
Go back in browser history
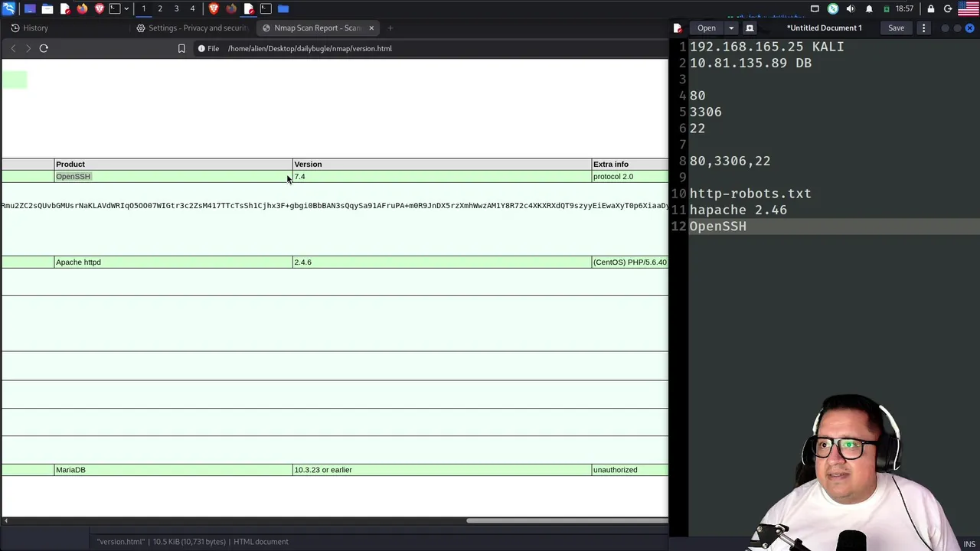pos(13,48)
